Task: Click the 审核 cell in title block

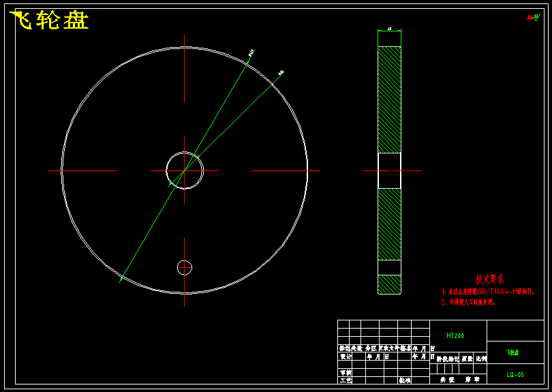Action: tap(346, 372)
